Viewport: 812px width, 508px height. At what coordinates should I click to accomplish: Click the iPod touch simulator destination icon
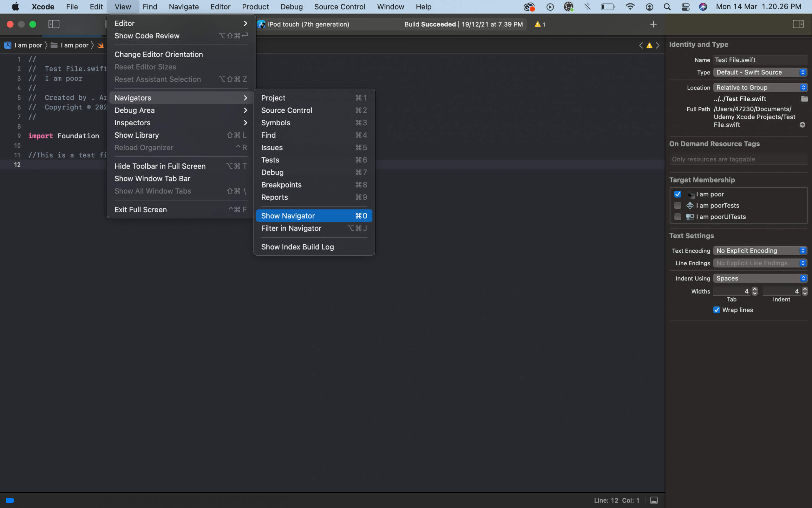[x=261, y=24]
